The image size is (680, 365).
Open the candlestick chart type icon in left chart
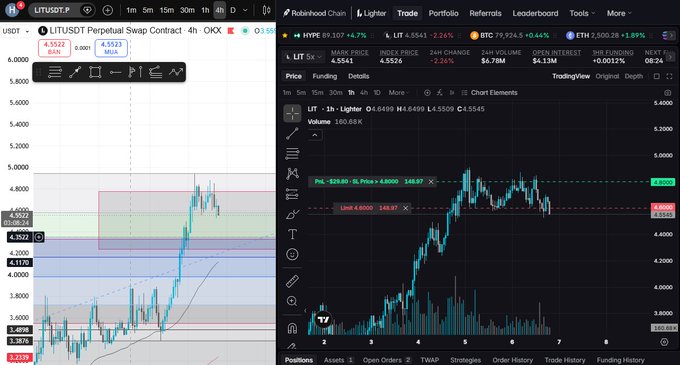click(267, 10)
